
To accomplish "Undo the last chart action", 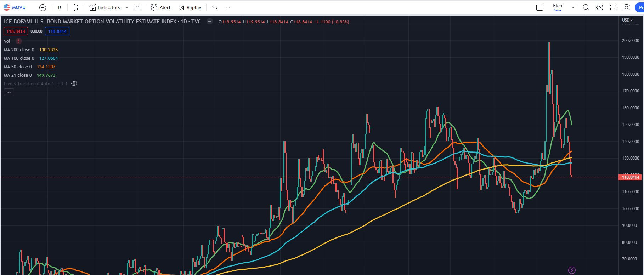I will tap(214, 7).
